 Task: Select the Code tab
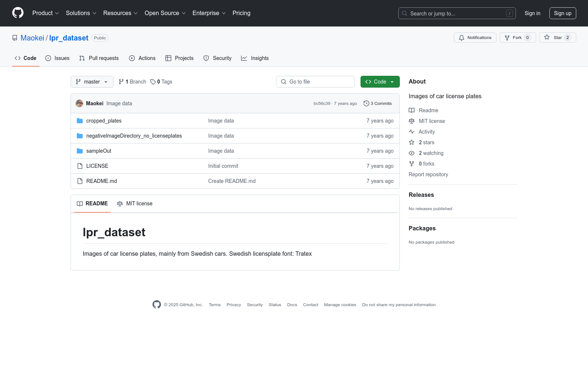coord(25,58)
